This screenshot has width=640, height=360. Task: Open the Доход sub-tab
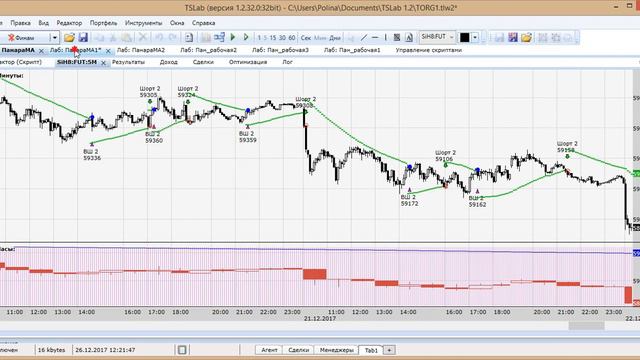point(169,62)
